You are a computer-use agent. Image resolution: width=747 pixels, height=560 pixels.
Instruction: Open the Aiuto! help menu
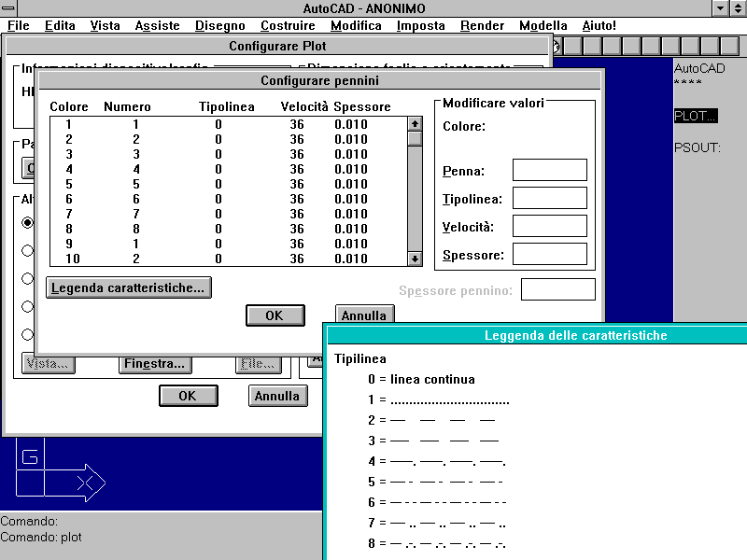coord(599,26)
